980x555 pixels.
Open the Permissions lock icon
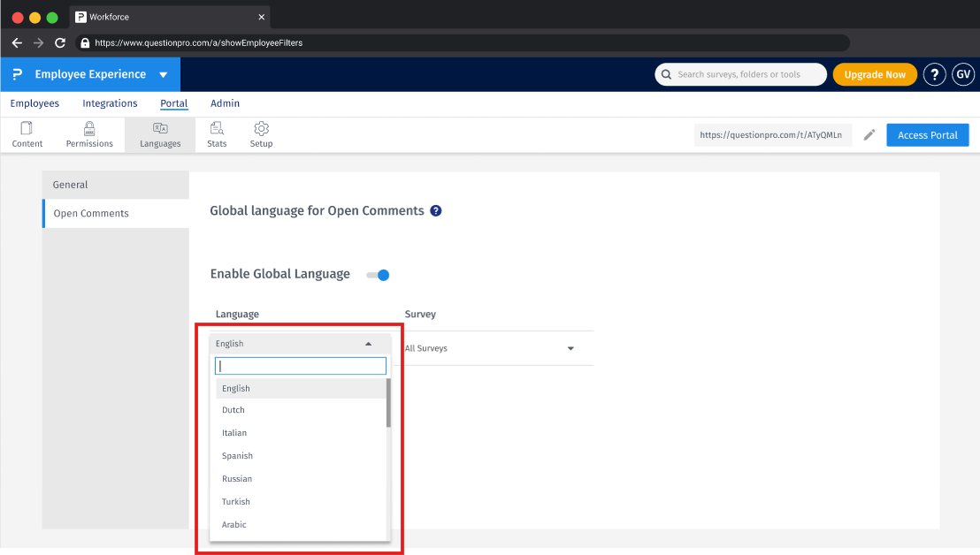pos(89,129)
